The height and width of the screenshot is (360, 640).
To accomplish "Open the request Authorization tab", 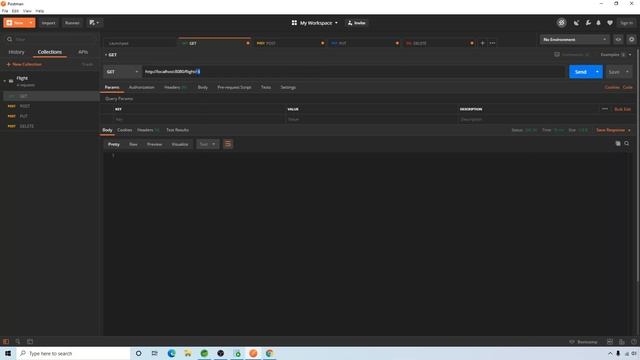I will pos(142,87).
